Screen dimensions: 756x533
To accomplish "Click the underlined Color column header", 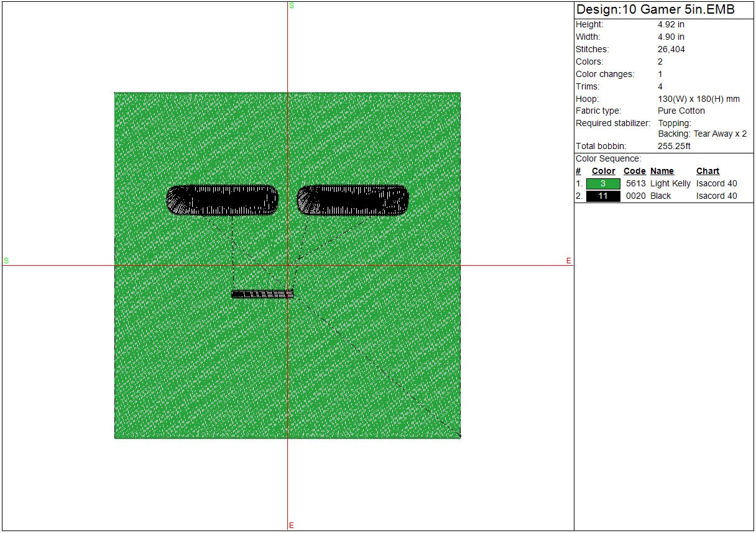I will 603,171.
